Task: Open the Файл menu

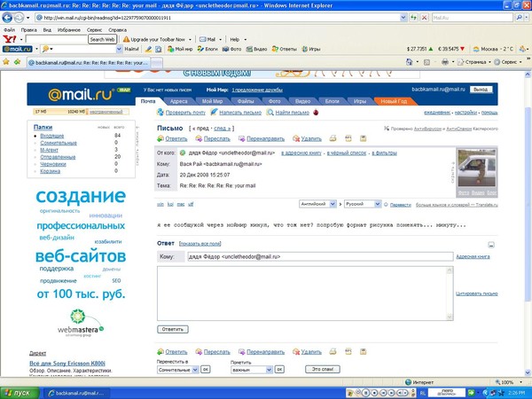Action: [9, 30]
